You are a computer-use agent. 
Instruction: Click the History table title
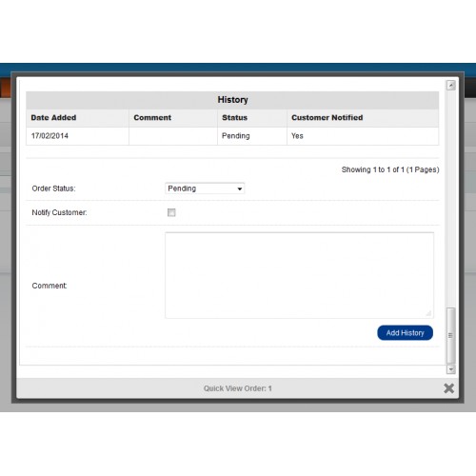click(232, 100)
